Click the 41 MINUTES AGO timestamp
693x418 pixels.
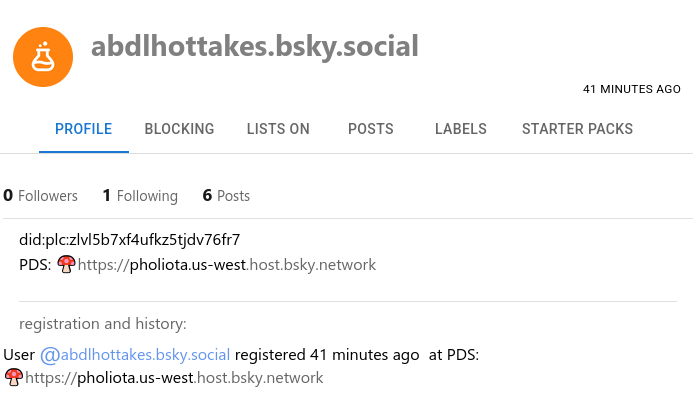[x=631, y=89]
